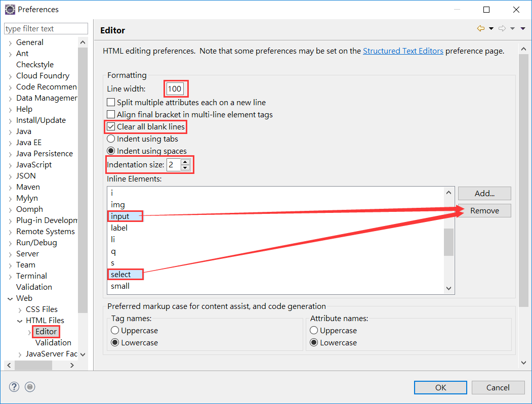Select input in Inline Elements list
Viewport: 532px width, 404px height.
(x=120, y=216)
